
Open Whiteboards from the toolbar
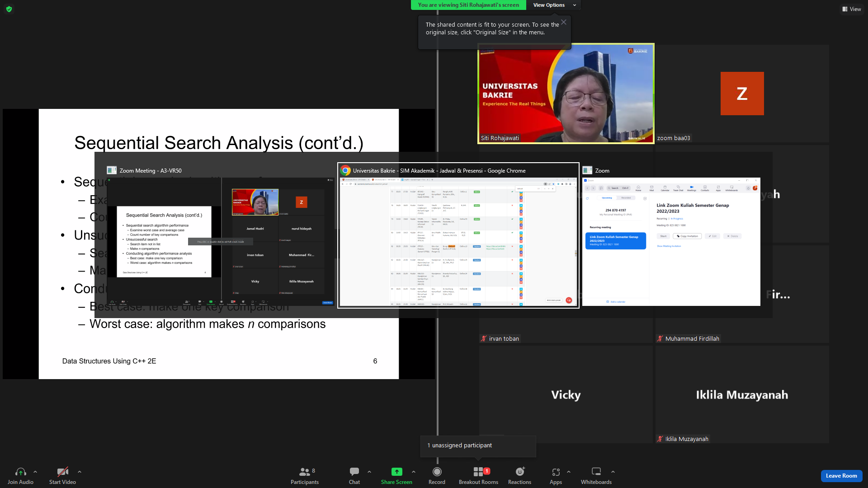click(x=596, y=475)
